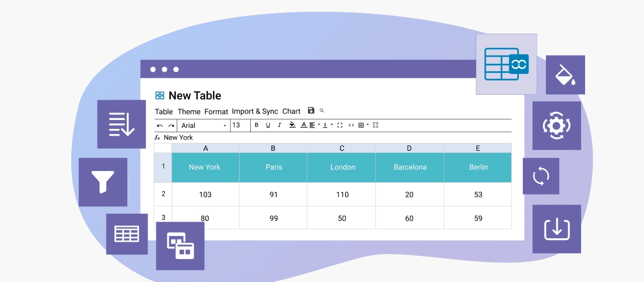Screen dimensions: 644x282
Task: Select the New York cell
Action: point(205,168)
